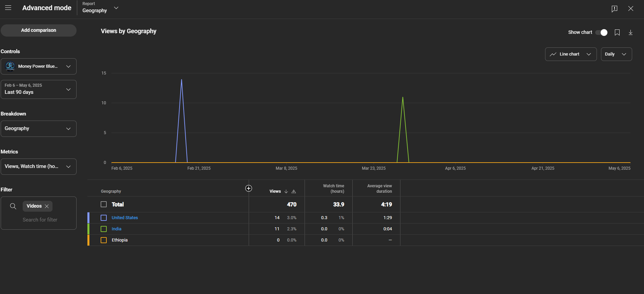Image resolution: width=644 pixels, height=294 pixels.
Task: Click the search icon in Filter
Action: pos(13,206)
